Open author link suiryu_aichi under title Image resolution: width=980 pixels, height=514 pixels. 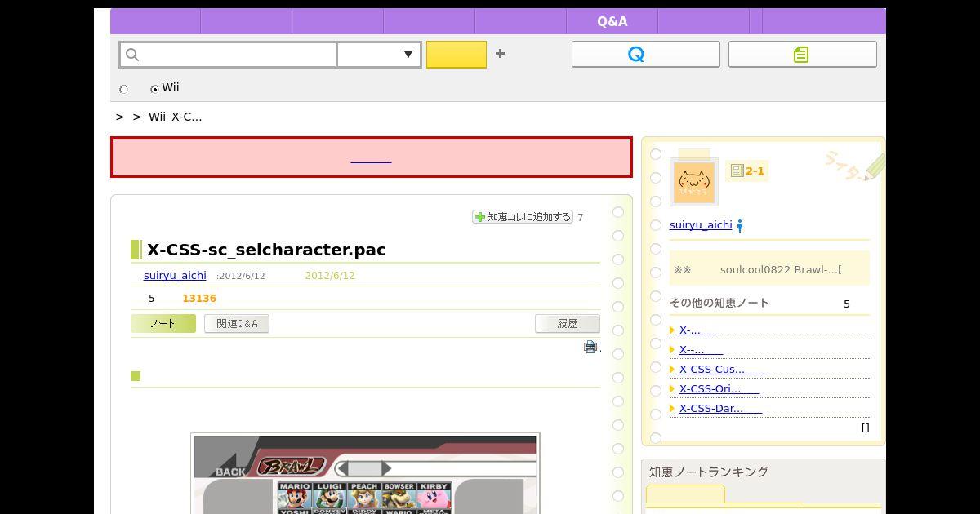point(175,276)
